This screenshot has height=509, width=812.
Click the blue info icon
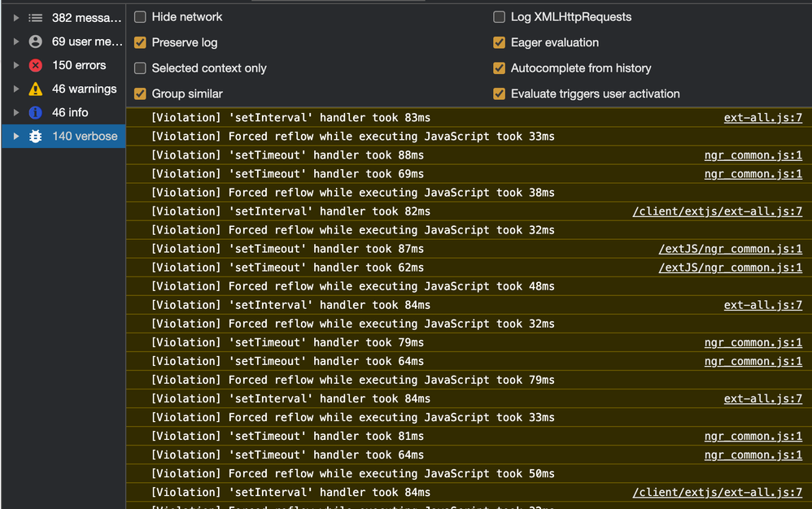click(35, 112)
